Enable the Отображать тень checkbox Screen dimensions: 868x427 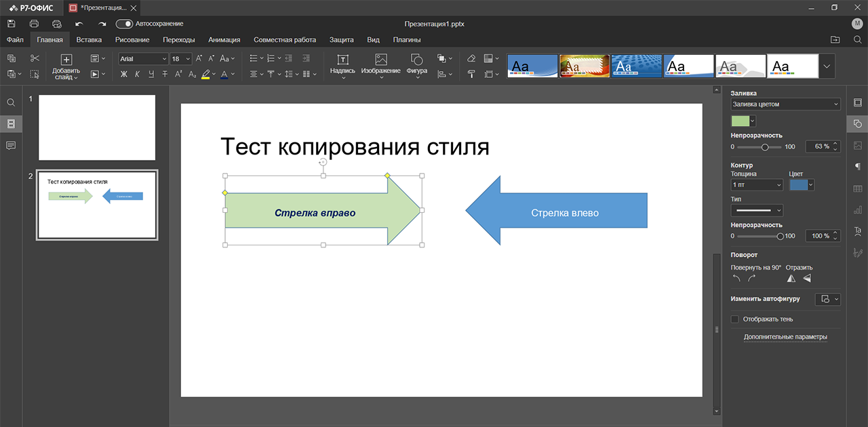click(734, 319)
